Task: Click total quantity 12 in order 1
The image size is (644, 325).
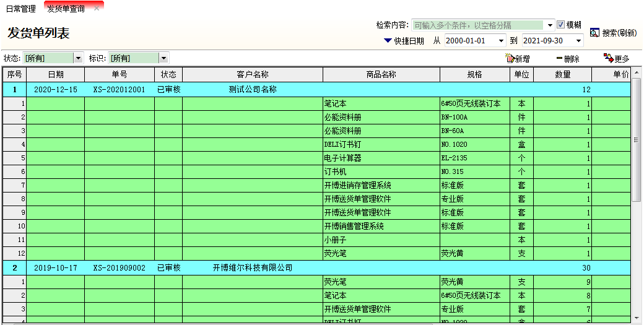Action: pos(586,90)
